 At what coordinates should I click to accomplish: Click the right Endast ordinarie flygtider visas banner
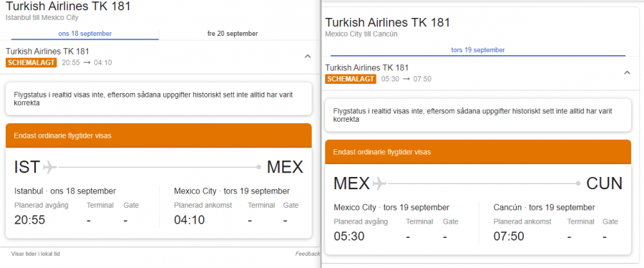(478, 152)
